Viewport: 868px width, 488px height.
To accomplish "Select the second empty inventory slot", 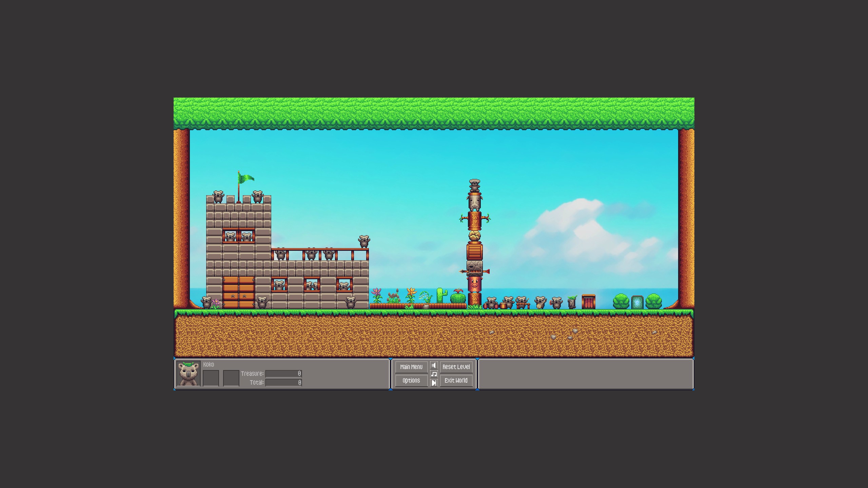I will 231,378.
